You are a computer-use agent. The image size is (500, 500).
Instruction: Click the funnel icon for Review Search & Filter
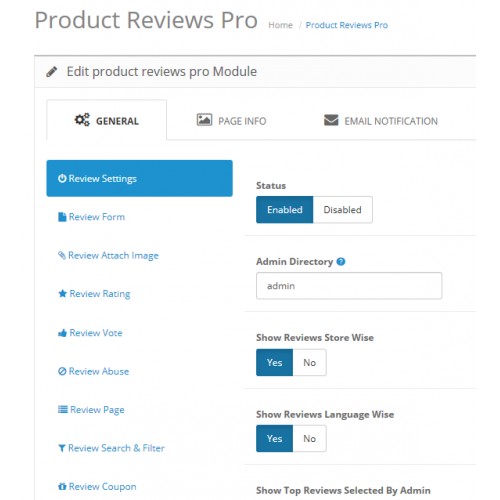coord(62,448)
